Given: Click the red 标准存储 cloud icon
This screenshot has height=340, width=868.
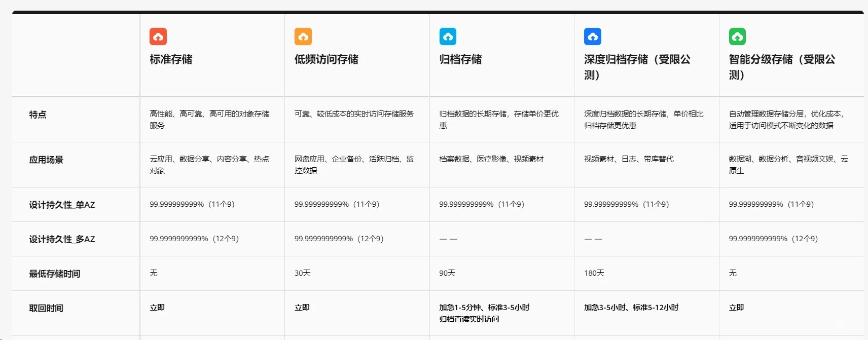Looking at the screenshot, I should [x=158, y=36].
